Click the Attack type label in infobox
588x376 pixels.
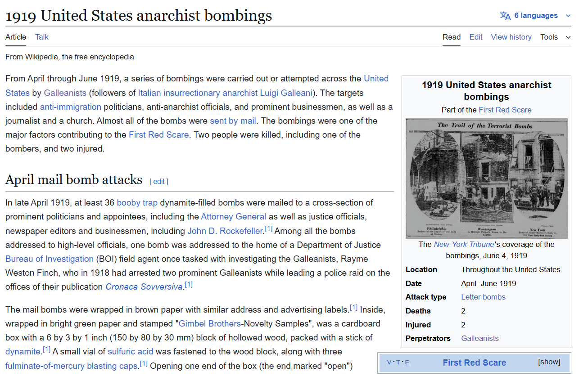click(x=426, y=297)
